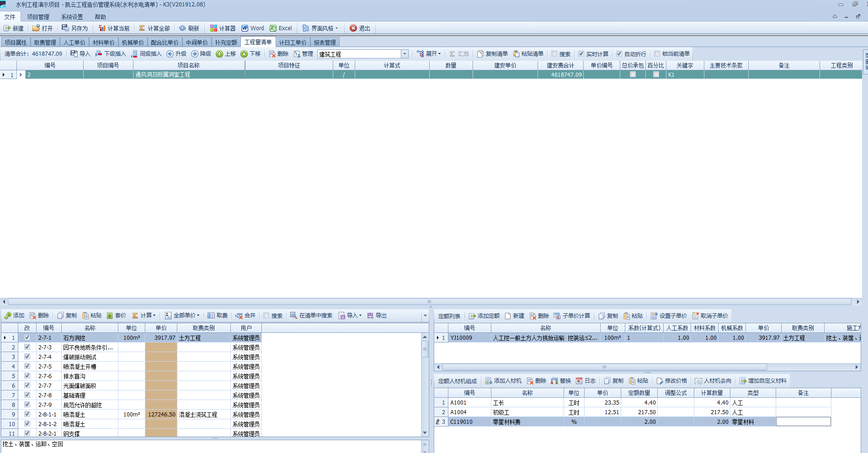
Task: Click the 计算器 calculator icon
Action: 213,28
